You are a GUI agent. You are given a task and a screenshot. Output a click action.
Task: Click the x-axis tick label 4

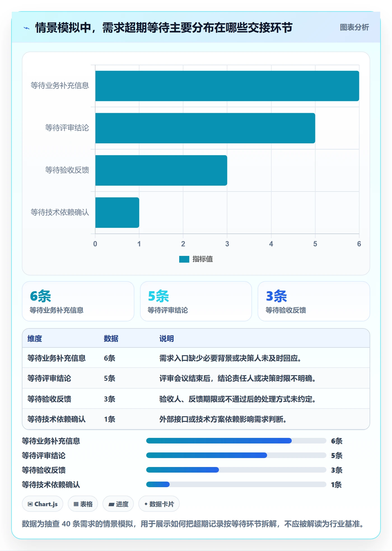(x=271, y=244)
